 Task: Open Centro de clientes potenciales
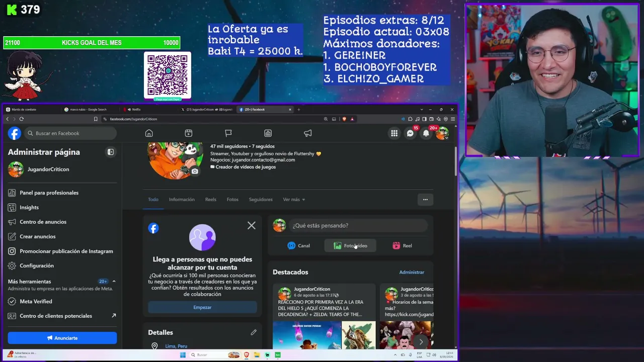click(62, 316)
